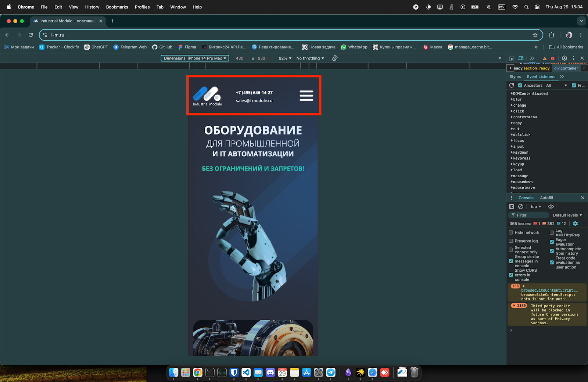Image resolution: width=588 pixels, height=382 pixels.
Task: Open the Profiles menu
Action: tap(142, 7)
